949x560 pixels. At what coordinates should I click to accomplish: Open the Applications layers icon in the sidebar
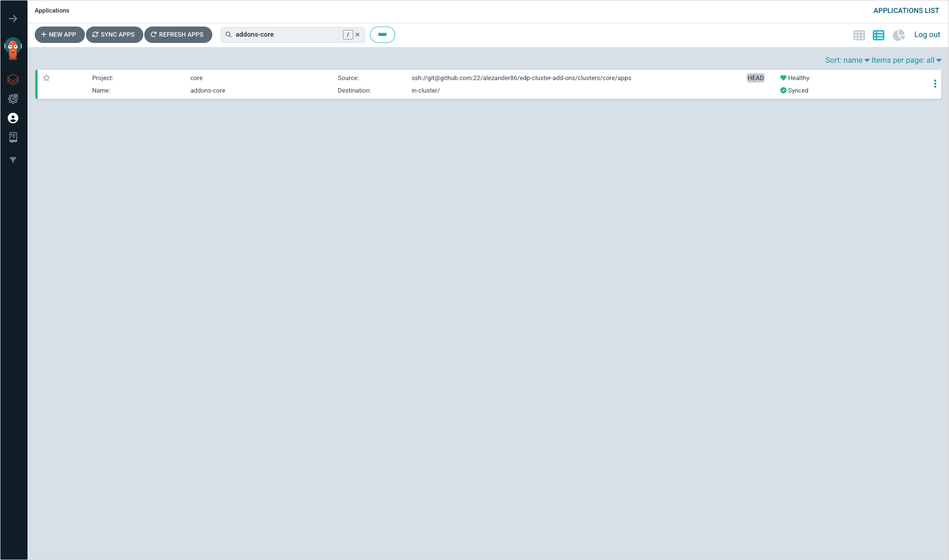point(13,79)
